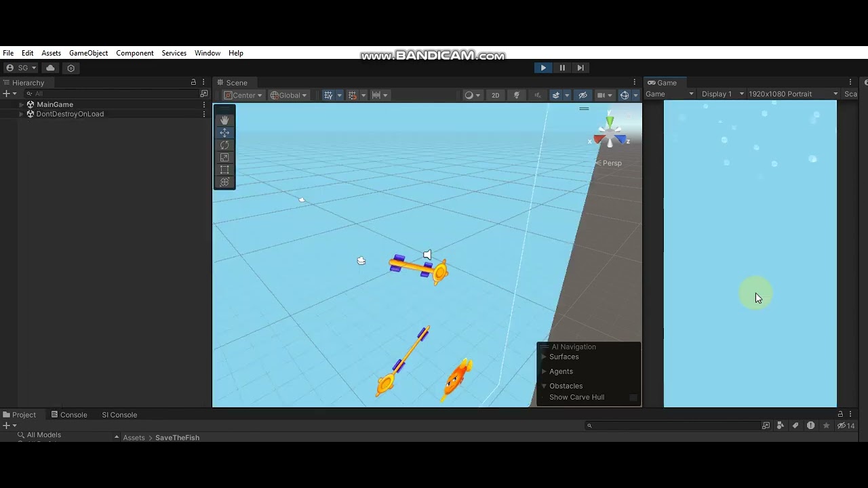Viewport: 868px width, 488px height.
Task: Open the draw mode shading dropdown
Action: coord(472,95)
